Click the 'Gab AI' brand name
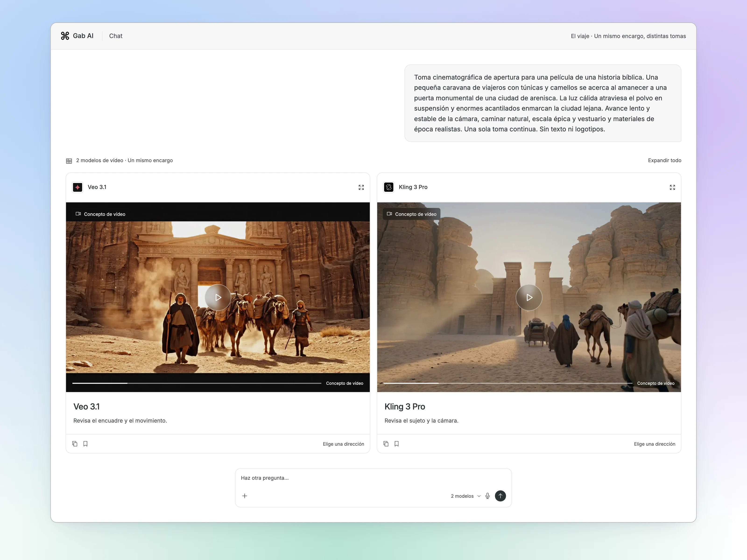The width and height of the screenshot is (747, 560). tap(83, 36)
